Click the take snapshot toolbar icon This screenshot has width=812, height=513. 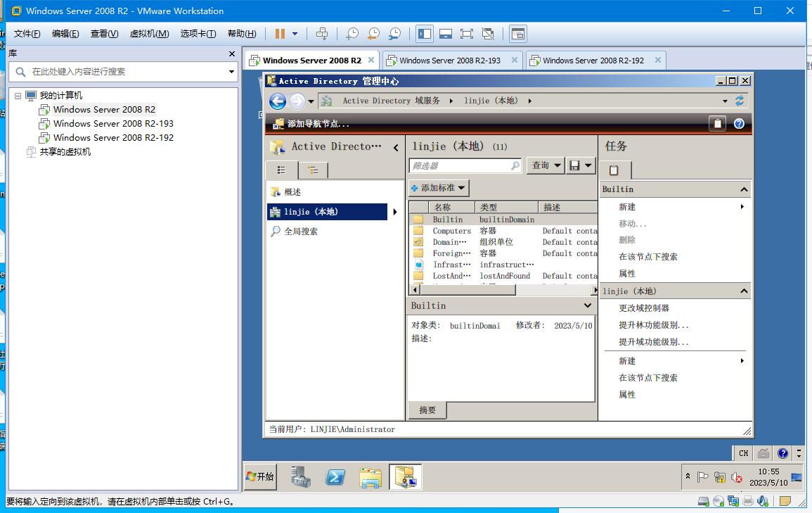(352, 34)
